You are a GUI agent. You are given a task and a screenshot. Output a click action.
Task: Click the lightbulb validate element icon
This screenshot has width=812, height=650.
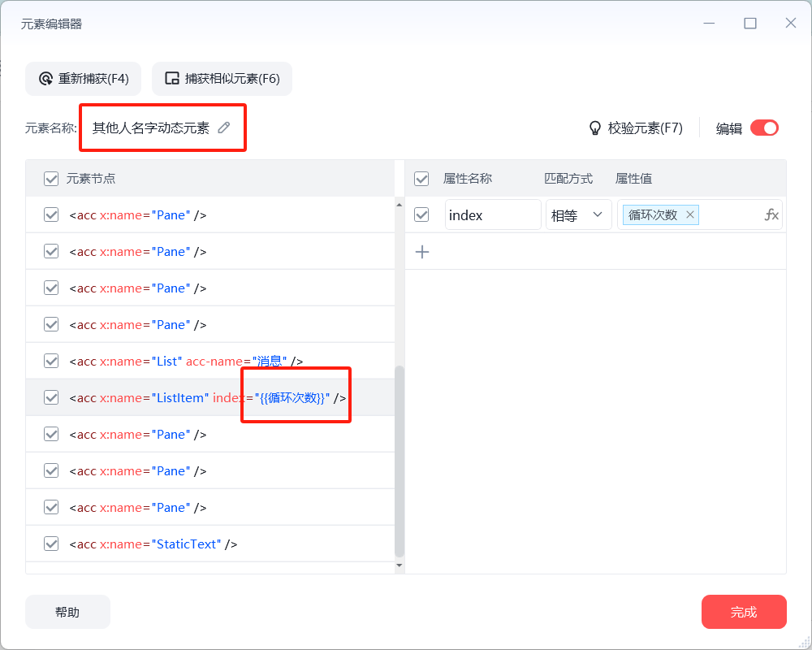point(595,128)
